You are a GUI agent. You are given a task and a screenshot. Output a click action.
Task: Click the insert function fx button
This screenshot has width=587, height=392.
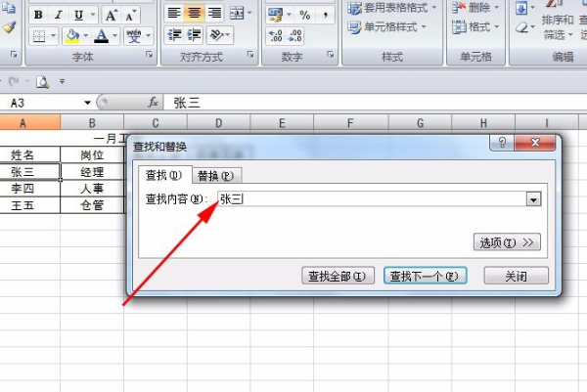pyautogui.click(x=153, y=102)
